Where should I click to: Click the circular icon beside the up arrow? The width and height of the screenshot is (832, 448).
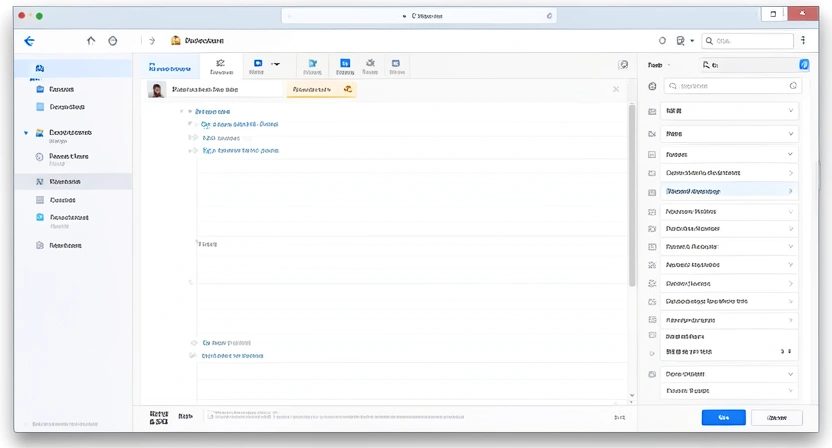click(113, 41)
